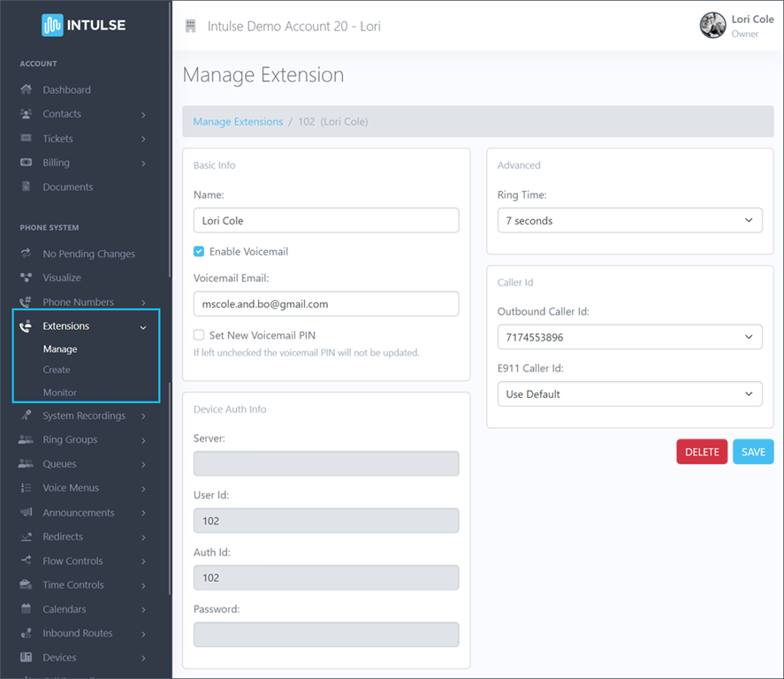Open the E911 Caller Id dropdown

[629, 393]
